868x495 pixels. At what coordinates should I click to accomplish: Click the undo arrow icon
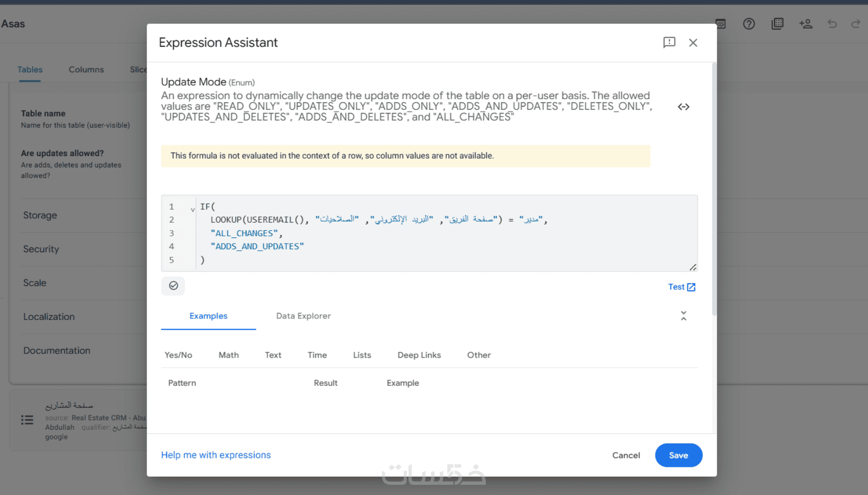[x=832, y=24]
